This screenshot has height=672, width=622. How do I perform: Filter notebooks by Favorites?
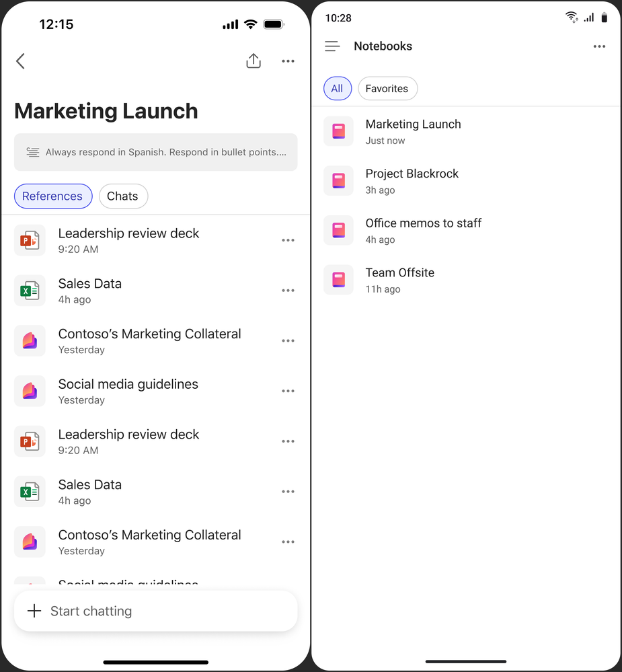coord(387,89)
